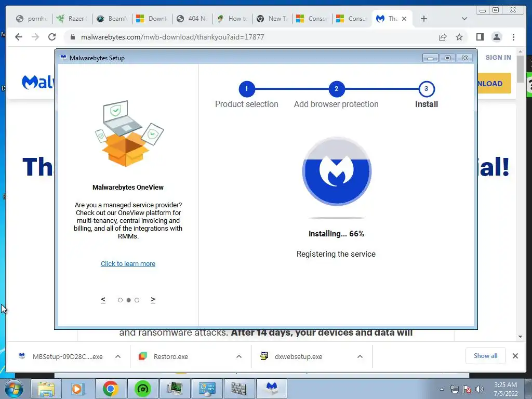The height and width of the screenshot is (399, 532).
Task: Click Malwarebytes Setup title bar icon
Action: tap(63, 57)
